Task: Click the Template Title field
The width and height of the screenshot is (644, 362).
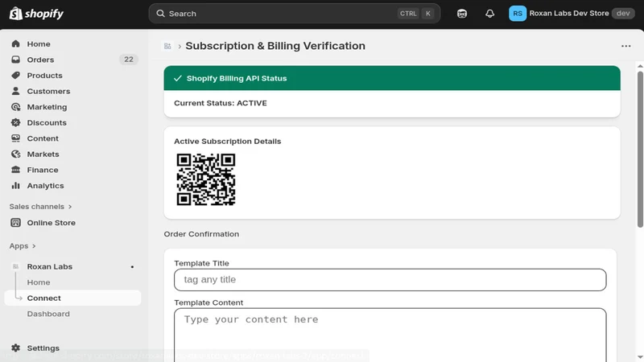Action: coord(390,280)
